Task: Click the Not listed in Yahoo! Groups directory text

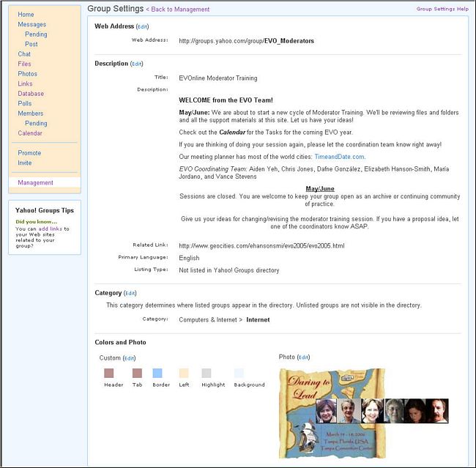Action: pos(229,270)
